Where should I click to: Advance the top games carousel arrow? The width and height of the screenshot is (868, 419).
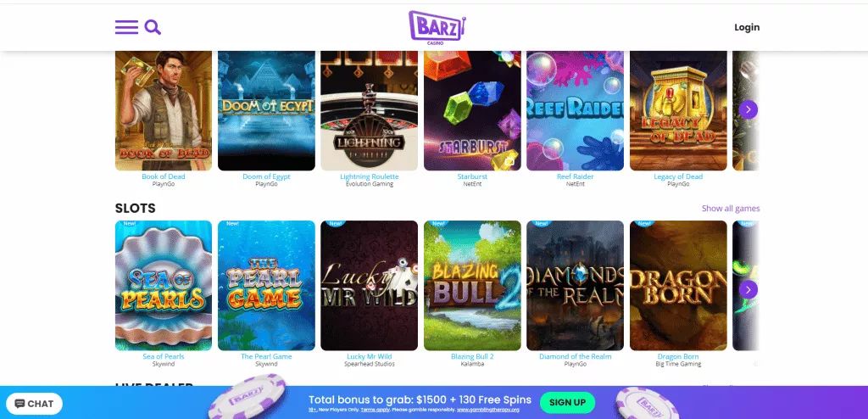748,109
